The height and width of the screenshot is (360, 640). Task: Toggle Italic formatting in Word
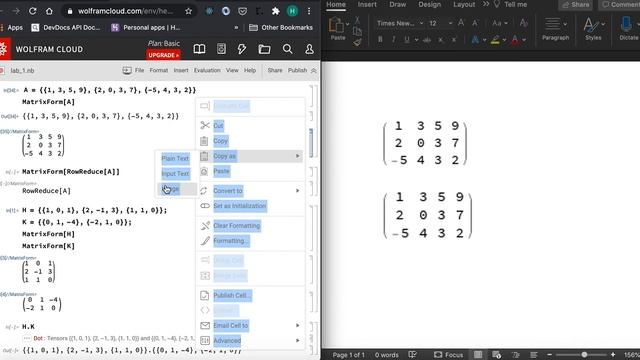coord(393,40)
